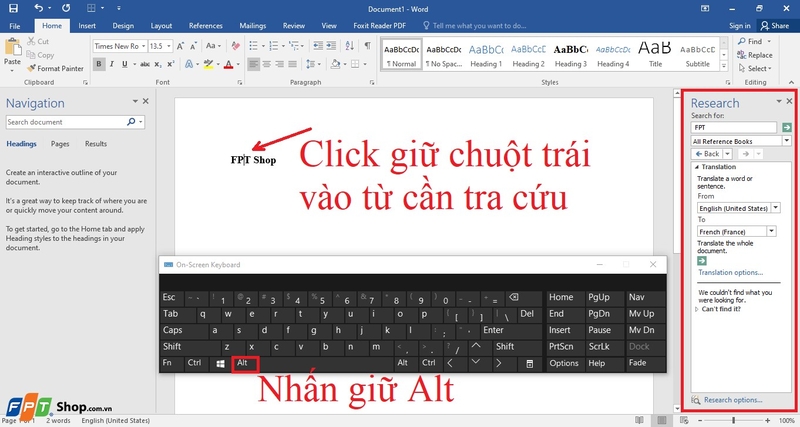Click the Search document field
This screenshot has height=427, width=800.
pyautogui.click(x=66, y=122)
